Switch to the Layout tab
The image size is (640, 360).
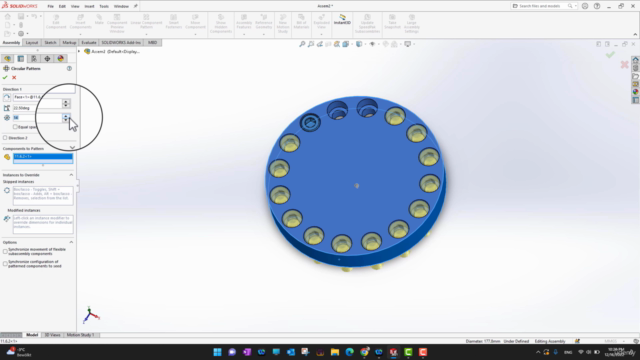[32, 42]
